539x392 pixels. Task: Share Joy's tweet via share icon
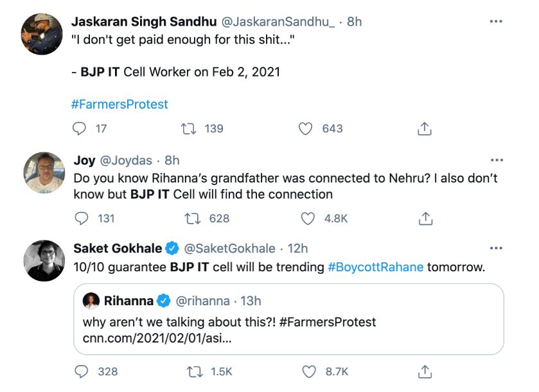point(425,219)
